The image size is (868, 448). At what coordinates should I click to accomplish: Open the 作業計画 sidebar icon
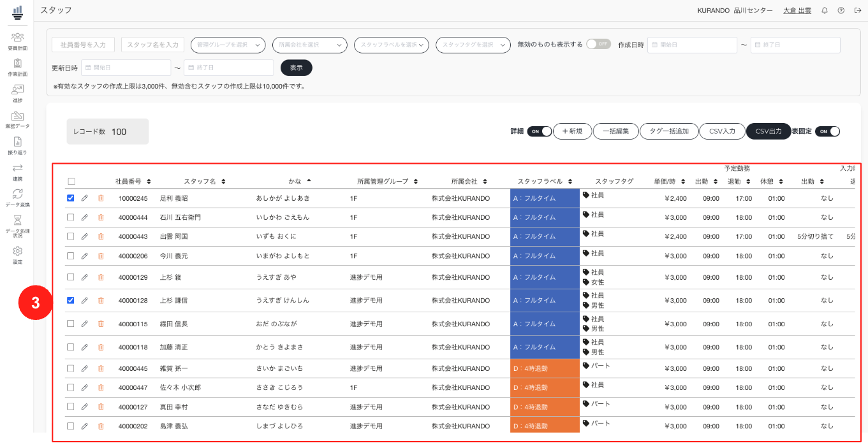point(17,67)
